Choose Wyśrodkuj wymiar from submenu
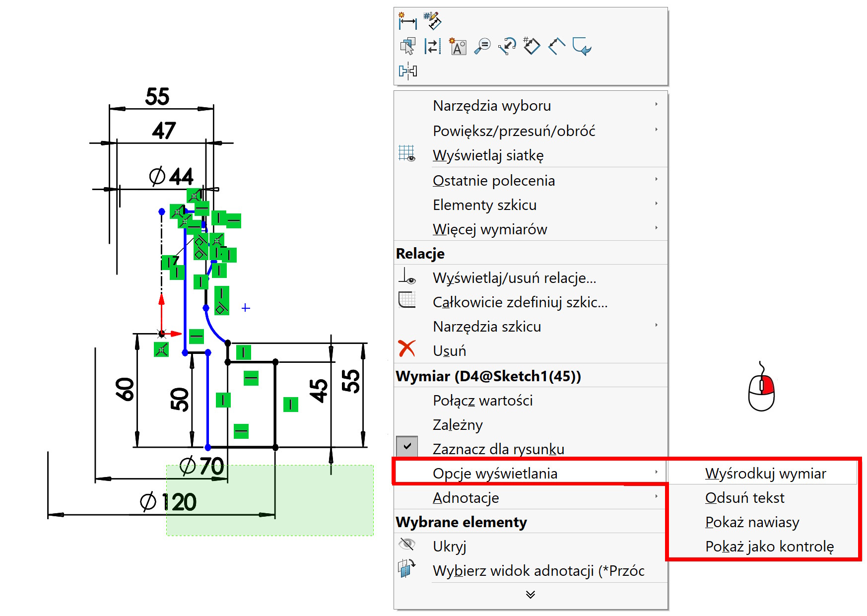The width and height of the screenshot is (867, 616). (x=765, y=474)
